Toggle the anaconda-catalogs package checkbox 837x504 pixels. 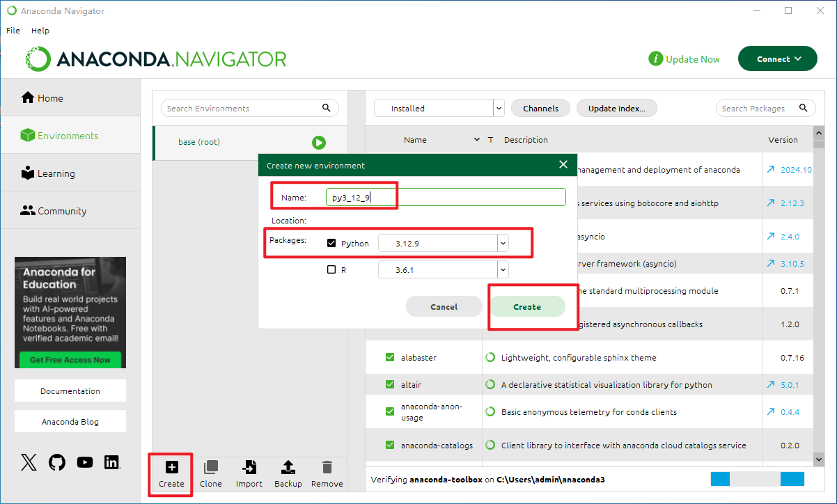point(390,446)
